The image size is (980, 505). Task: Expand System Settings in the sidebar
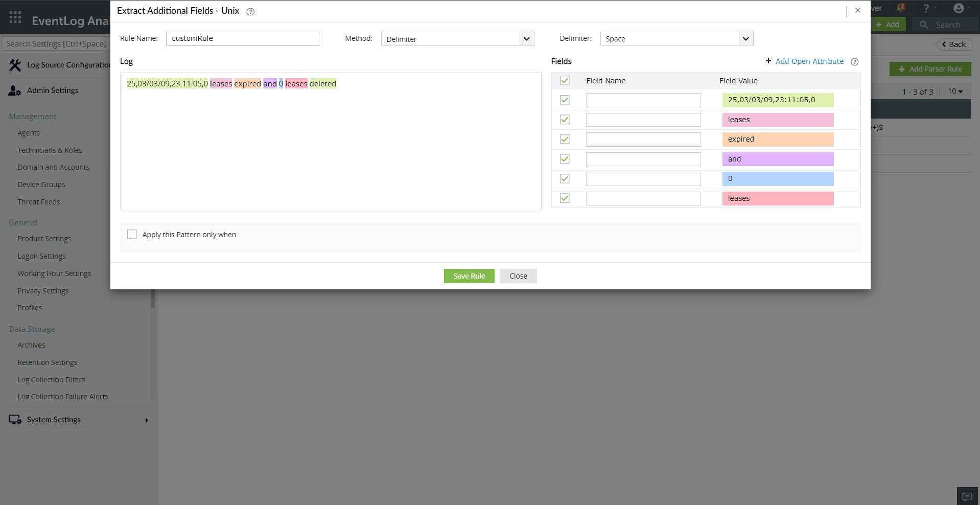point(54,420)
